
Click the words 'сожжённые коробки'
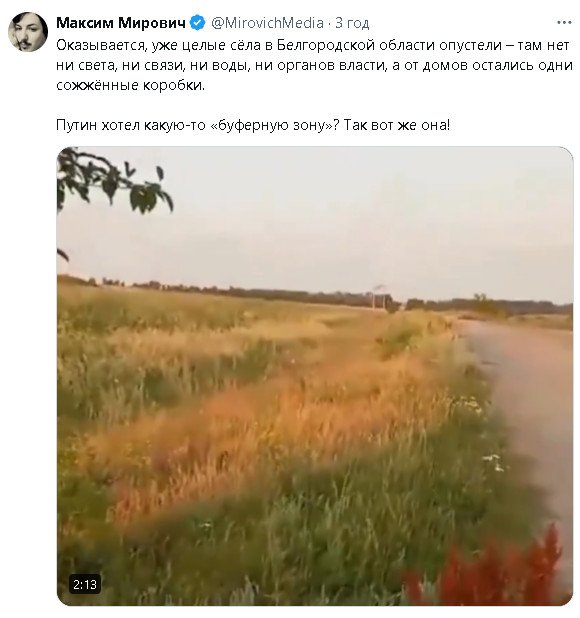(130, 85)
